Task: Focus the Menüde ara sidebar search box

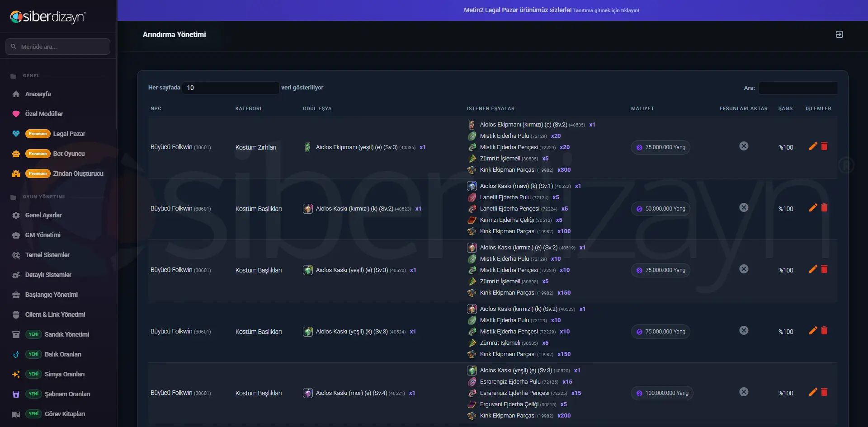Action: click(x=58, y=47)
